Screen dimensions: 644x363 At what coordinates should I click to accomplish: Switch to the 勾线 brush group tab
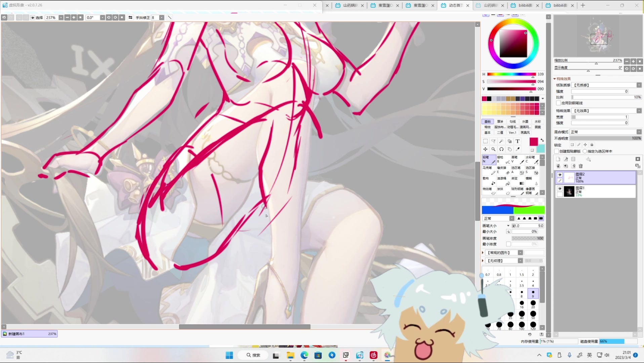coord(513,122)
